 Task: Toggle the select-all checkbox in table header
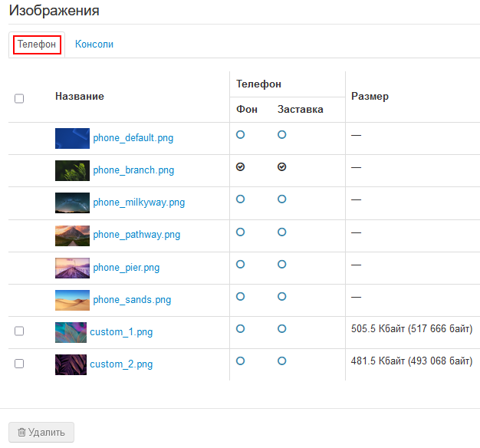click(x=19, y=98)
